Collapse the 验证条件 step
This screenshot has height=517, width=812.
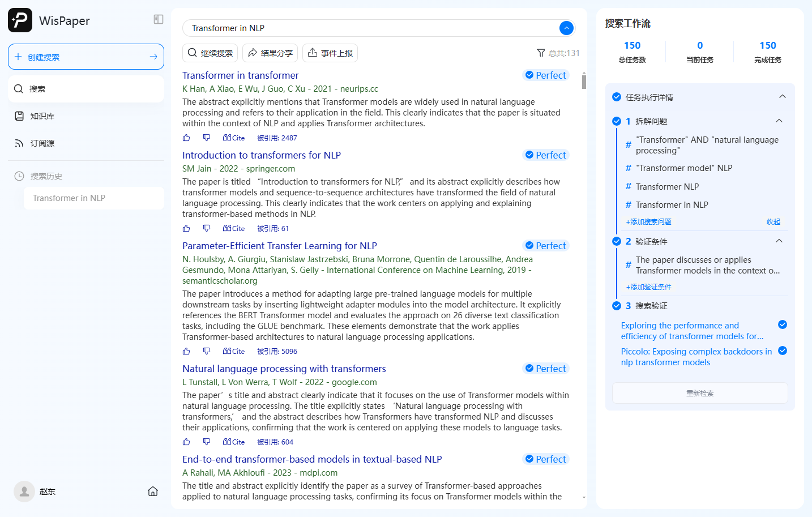[x=779, y=241]
